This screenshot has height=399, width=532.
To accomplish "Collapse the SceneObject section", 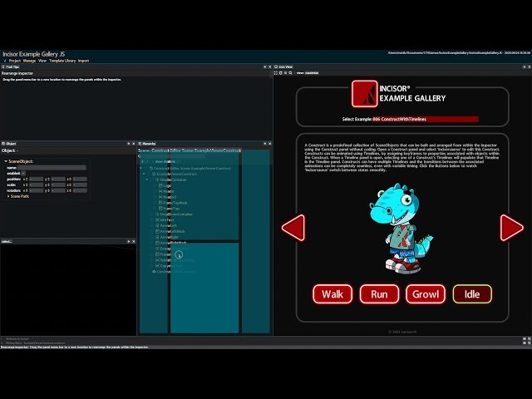I will pyautogui.click(x=6, y=161).
